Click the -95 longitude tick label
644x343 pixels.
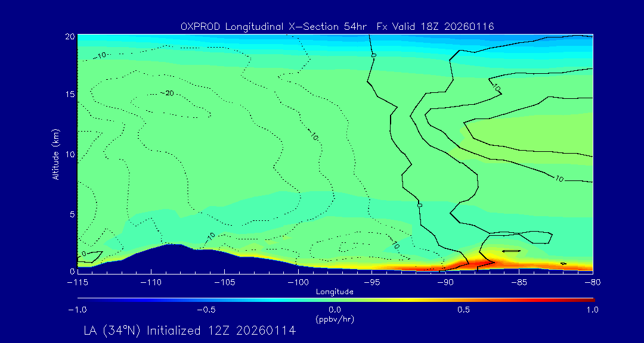pos(371,283)
